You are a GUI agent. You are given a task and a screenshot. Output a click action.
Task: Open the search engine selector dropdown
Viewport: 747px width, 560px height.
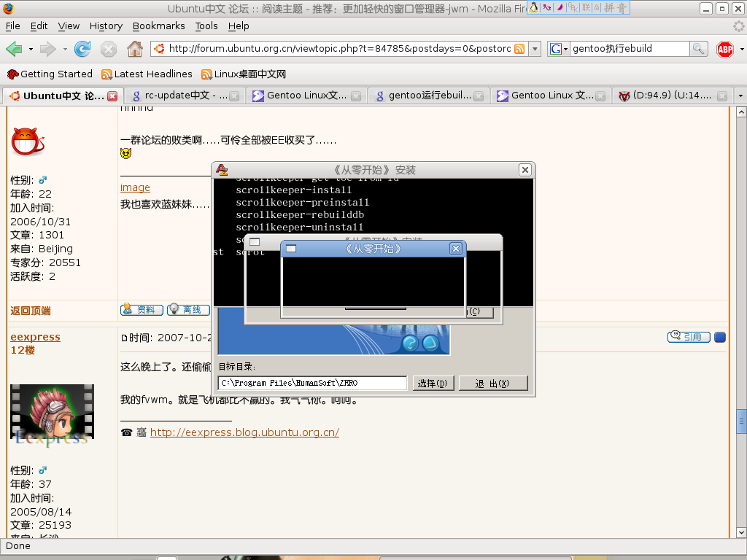[x=565, y=49]
